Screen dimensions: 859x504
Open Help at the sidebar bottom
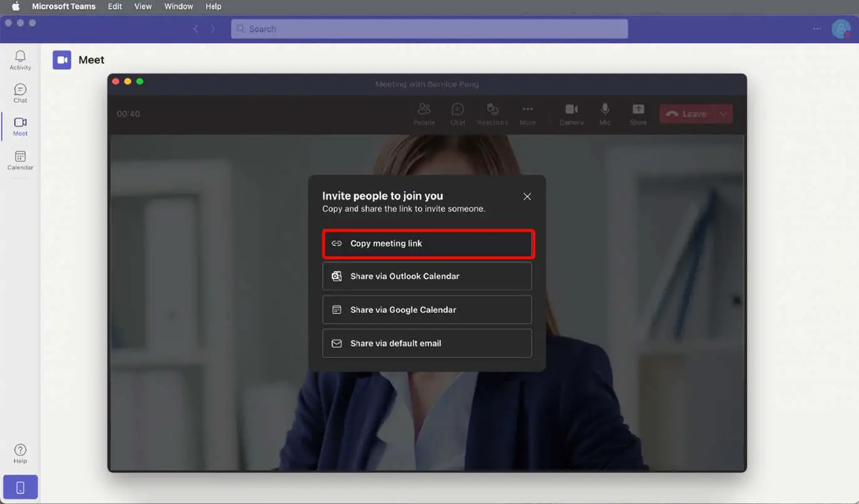pos(20,453)
